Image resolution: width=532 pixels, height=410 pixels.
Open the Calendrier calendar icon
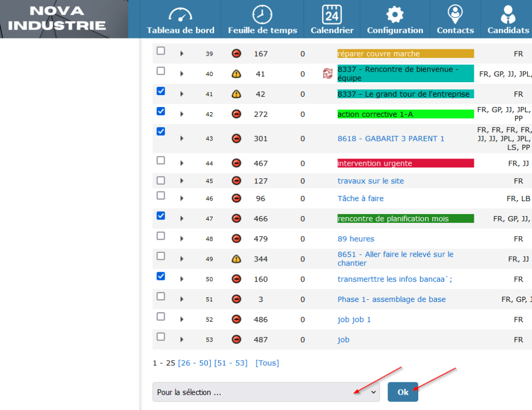click(331, 14)
